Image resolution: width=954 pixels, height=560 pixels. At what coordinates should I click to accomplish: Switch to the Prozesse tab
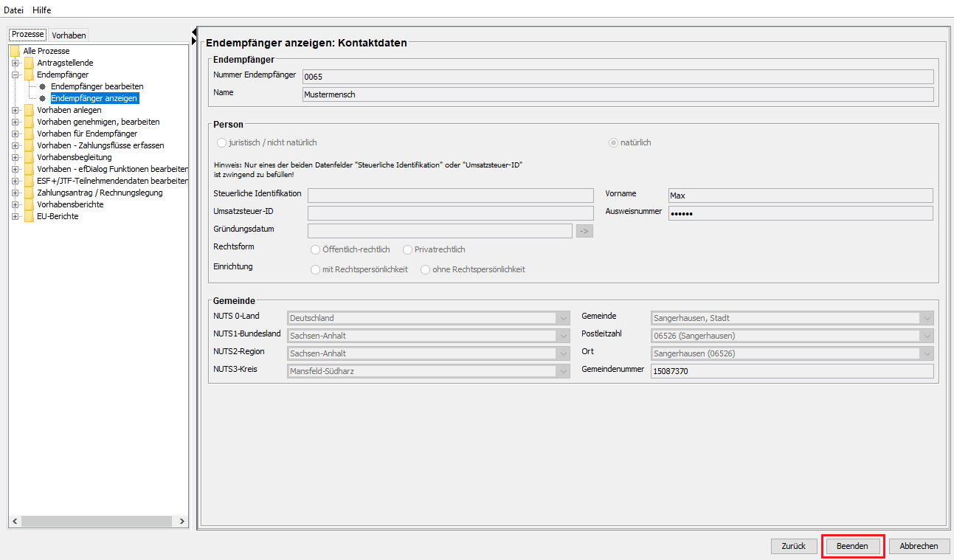(x=28, y=35)
